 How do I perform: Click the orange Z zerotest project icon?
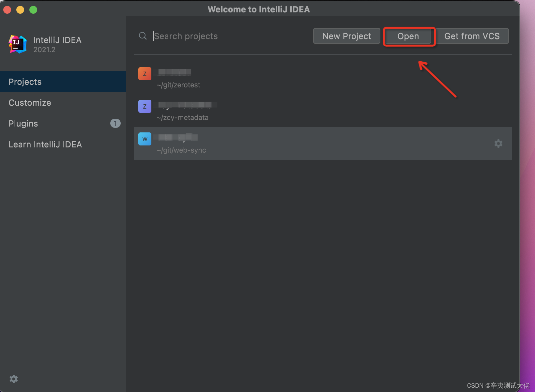[145, 74]
